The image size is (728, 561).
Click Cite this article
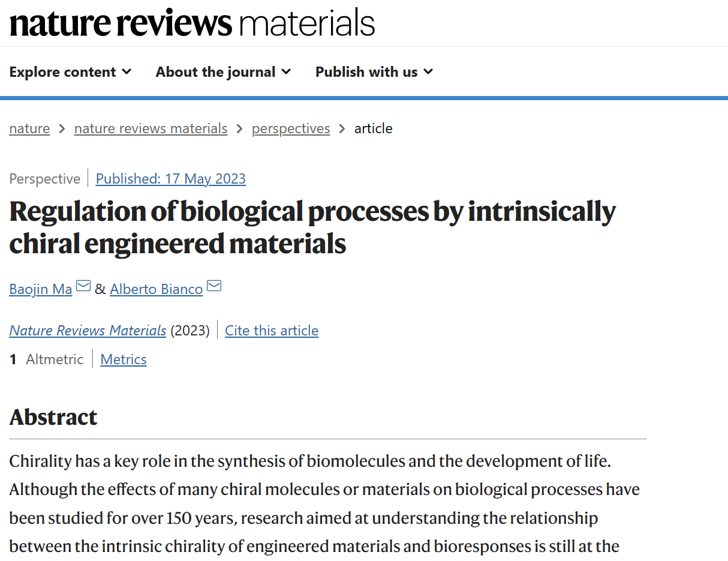click(272, 331)
